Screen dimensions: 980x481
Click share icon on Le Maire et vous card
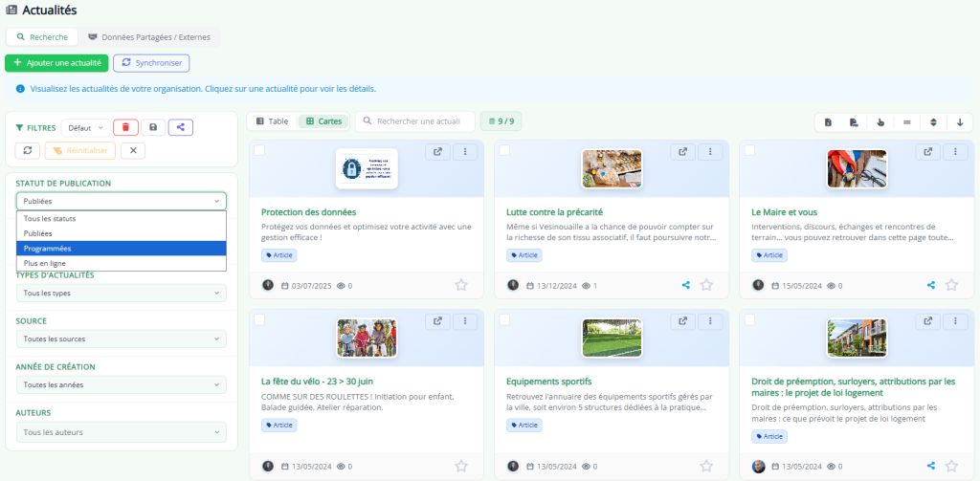pyautogui.click(x=930, y=285)
